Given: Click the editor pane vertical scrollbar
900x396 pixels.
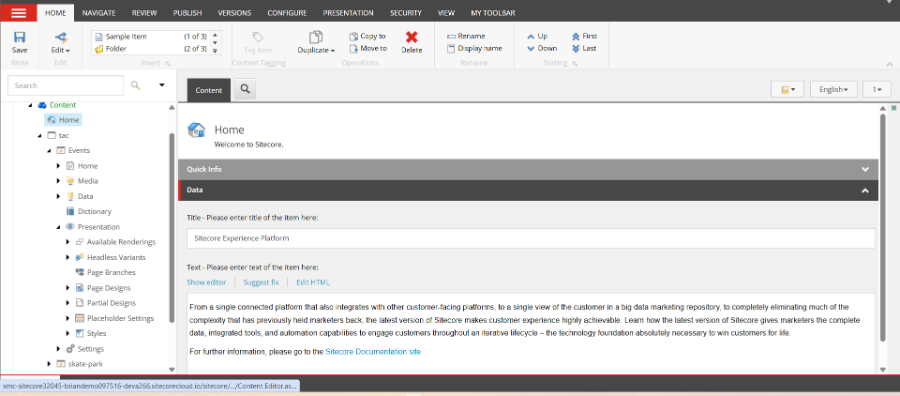Looking at the screenshot, I should pyautogui.click(x=883, y=227).
